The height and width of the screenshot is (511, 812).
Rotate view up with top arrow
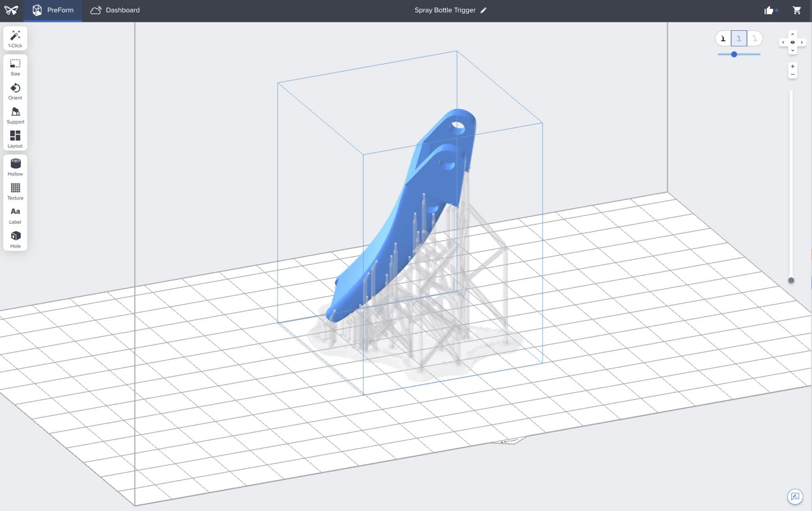click(x=793, y=34)
